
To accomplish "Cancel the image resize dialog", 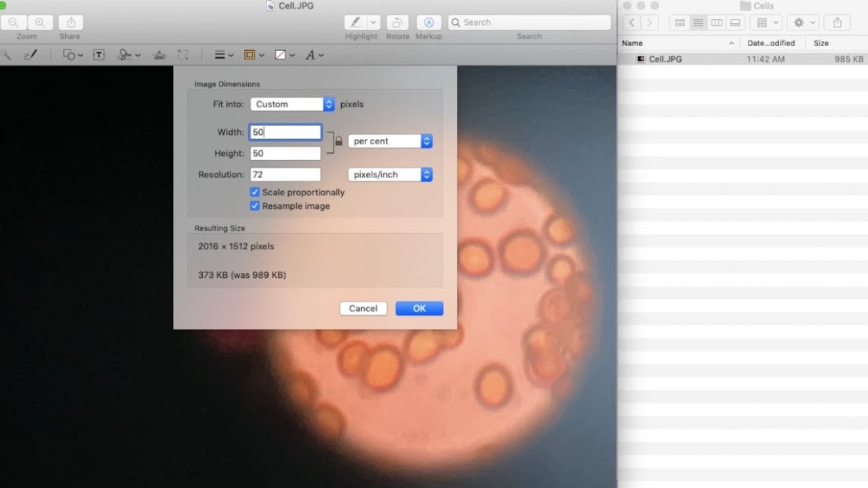I will click(363, 308).
